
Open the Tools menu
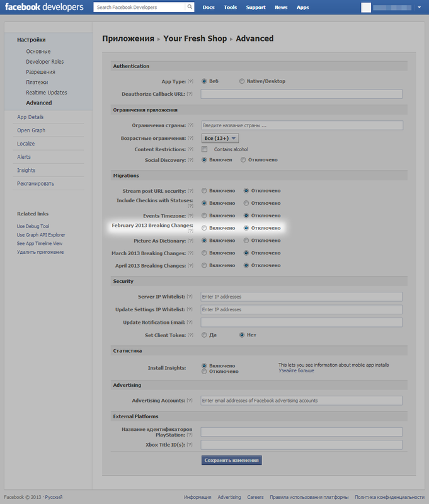[x=230, y=7]
